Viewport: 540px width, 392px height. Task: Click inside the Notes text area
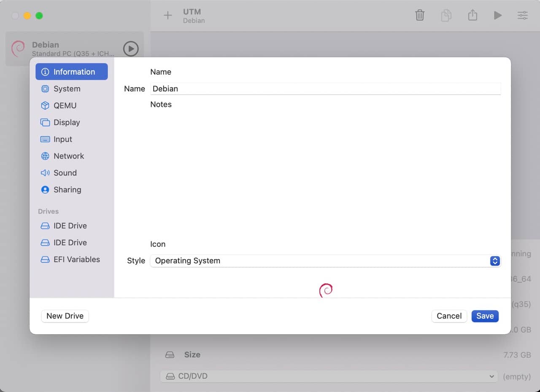pos(326,173)
